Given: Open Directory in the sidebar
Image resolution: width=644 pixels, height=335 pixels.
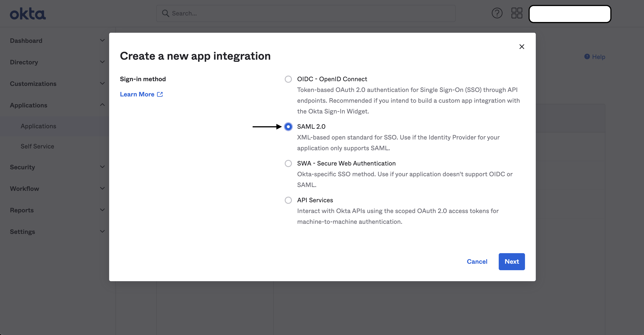Looking at the screenshot, I should [24, 62].
